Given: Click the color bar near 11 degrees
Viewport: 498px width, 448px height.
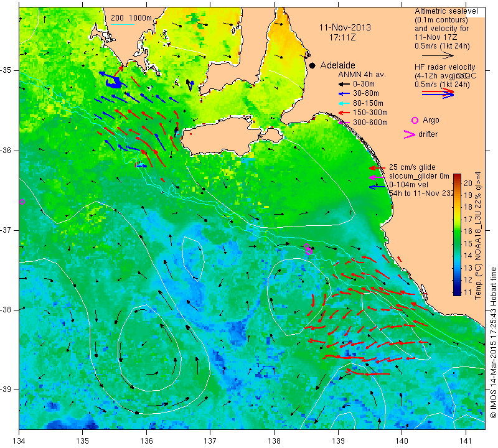Looking at the screenshot, I should point(457,292).
